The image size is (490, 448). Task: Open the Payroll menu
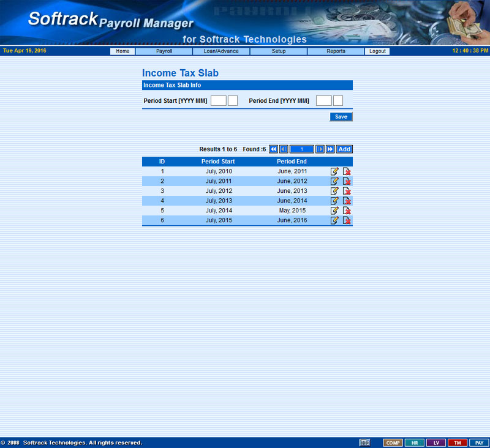point(164,51)
